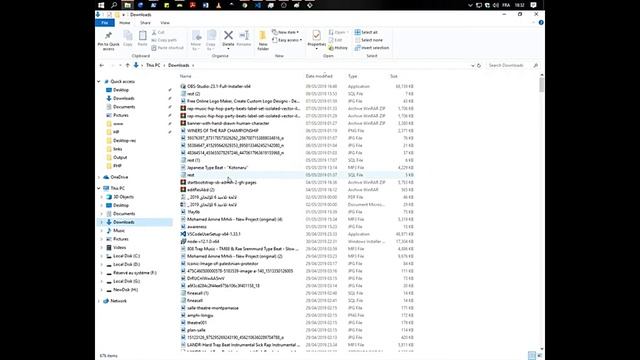
Task: Click Invert selection in ribbon
Action: pos(371,48)
